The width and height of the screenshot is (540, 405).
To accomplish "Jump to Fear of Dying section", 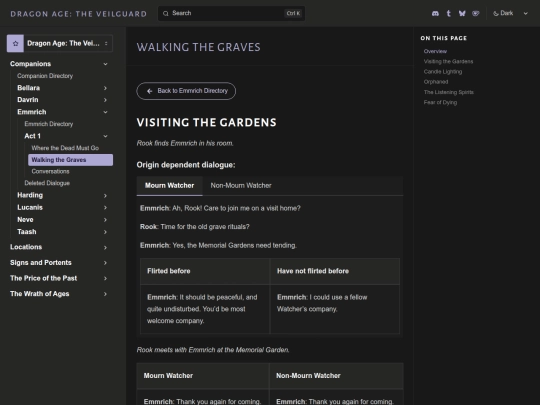I will pyautogui.click(x=440, y=102).
